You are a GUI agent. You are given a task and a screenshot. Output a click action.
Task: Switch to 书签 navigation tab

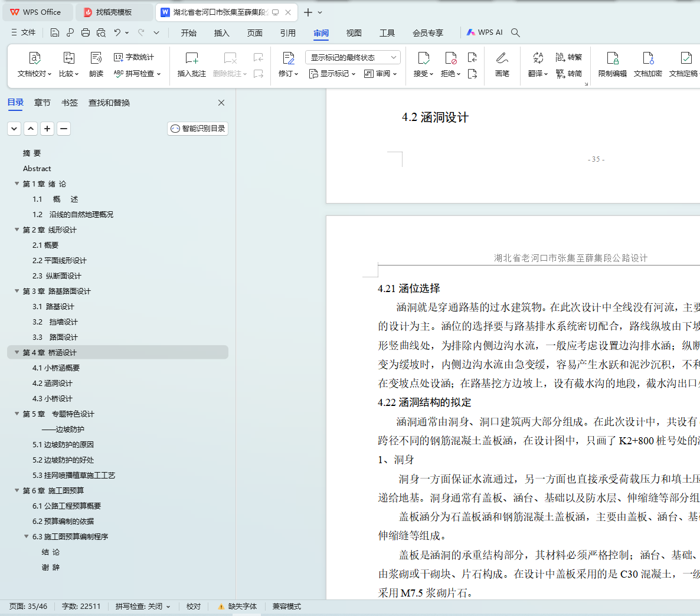[69, 103]
